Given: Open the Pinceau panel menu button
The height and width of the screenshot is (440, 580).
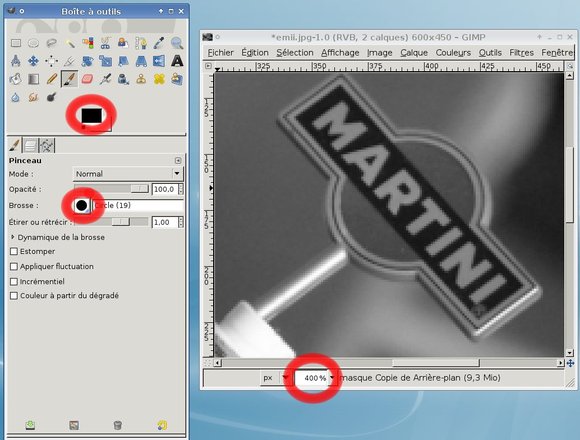Looking at the screenshot, I should 178,160.
